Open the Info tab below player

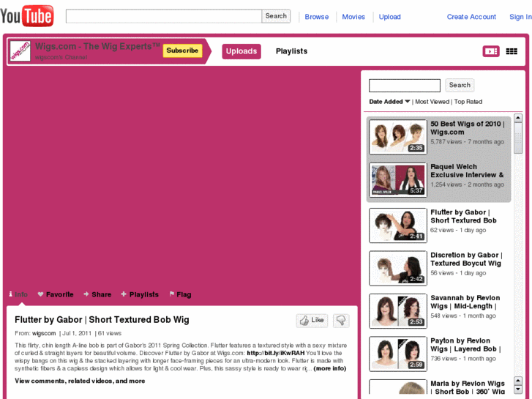point(18,294)
